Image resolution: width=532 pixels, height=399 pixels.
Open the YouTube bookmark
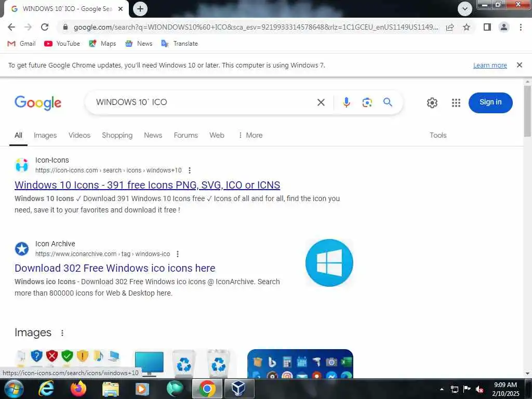(62, 44)
